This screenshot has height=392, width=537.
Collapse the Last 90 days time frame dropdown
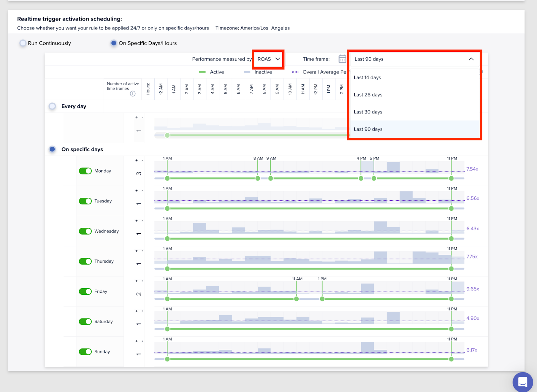pyautogui.click(x=414, y=59)
